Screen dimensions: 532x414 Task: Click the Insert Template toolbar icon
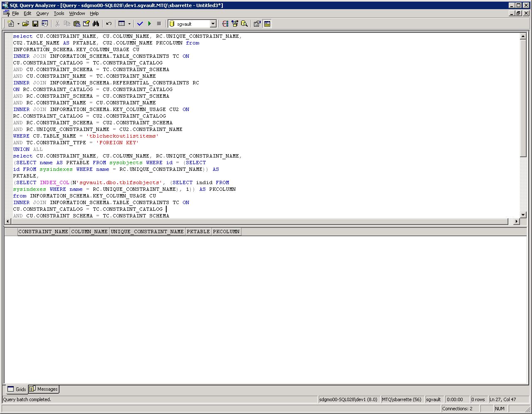(45, 24)
